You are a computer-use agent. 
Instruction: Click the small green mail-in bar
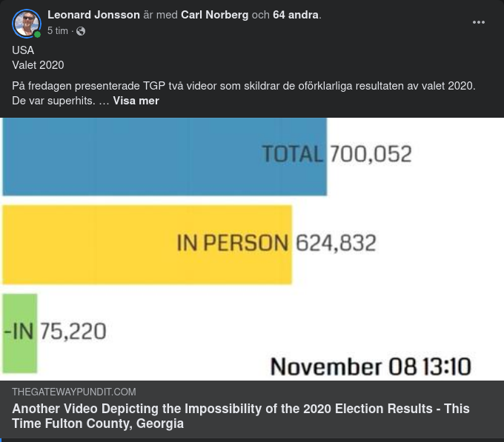pos(20,332)
